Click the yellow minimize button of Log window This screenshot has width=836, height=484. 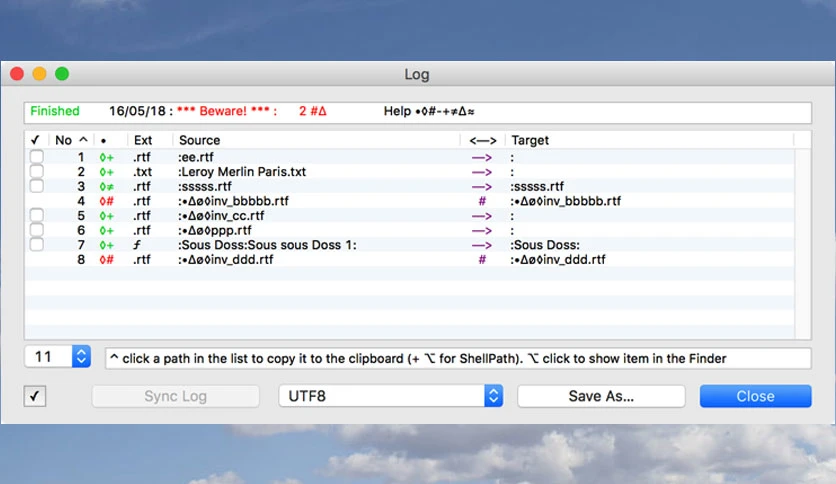[x=39, y=74]
